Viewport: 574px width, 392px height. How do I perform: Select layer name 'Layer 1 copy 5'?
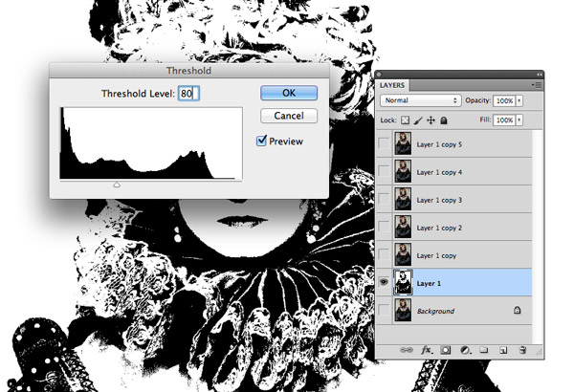tap(439, 144)
